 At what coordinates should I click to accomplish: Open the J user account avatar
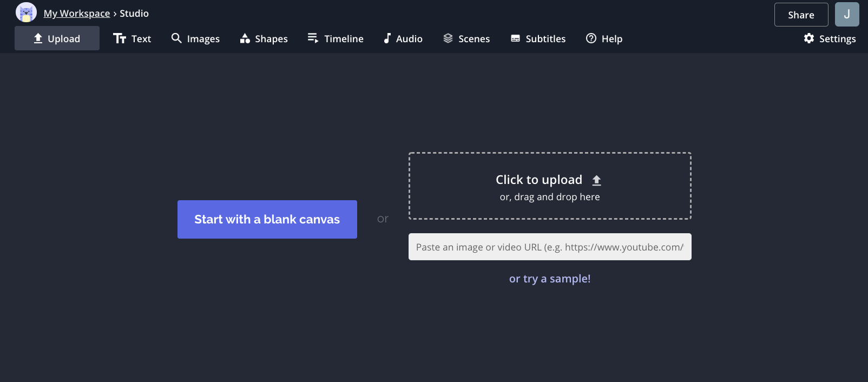pos(847,15)
